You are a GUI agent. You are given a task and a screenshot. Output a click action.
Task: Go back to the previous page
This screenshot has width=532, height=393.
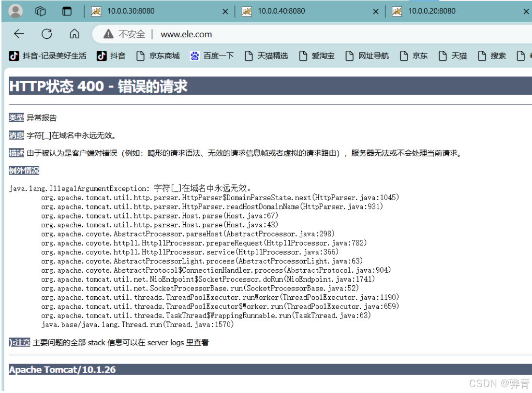[19, 33]
